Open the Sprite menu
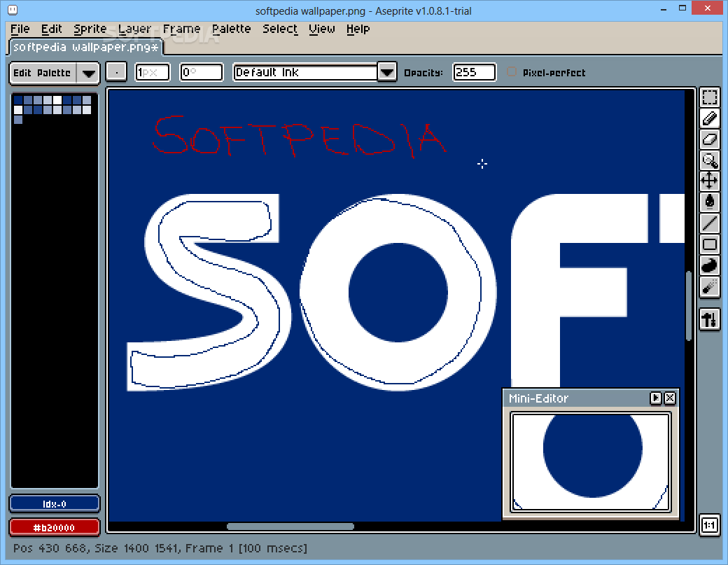The width and height of the screenshot is (728, 565). click(x=90, y=29)
